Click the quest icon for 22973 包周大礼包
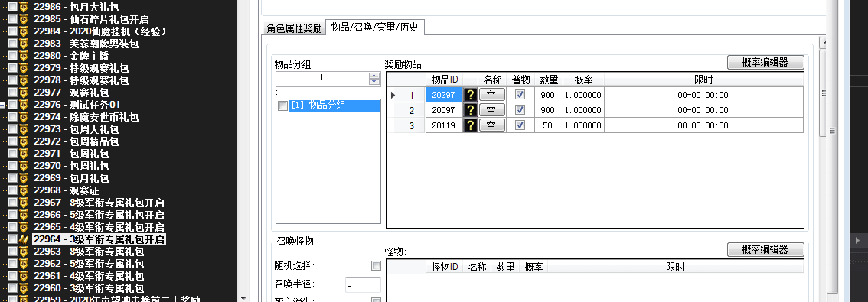 tap(23, 129)
